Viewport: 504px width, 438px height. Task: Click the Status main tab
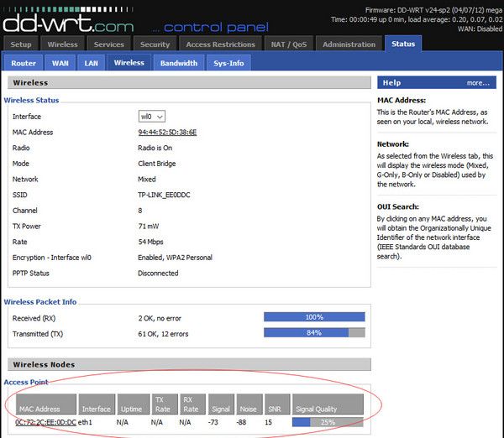click(403, 44)
